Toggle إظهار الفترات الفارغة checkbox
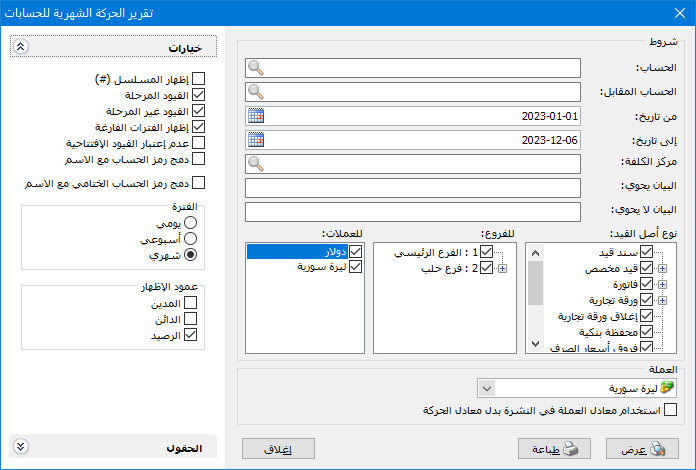The image size is (696, 470). (198, 126)
